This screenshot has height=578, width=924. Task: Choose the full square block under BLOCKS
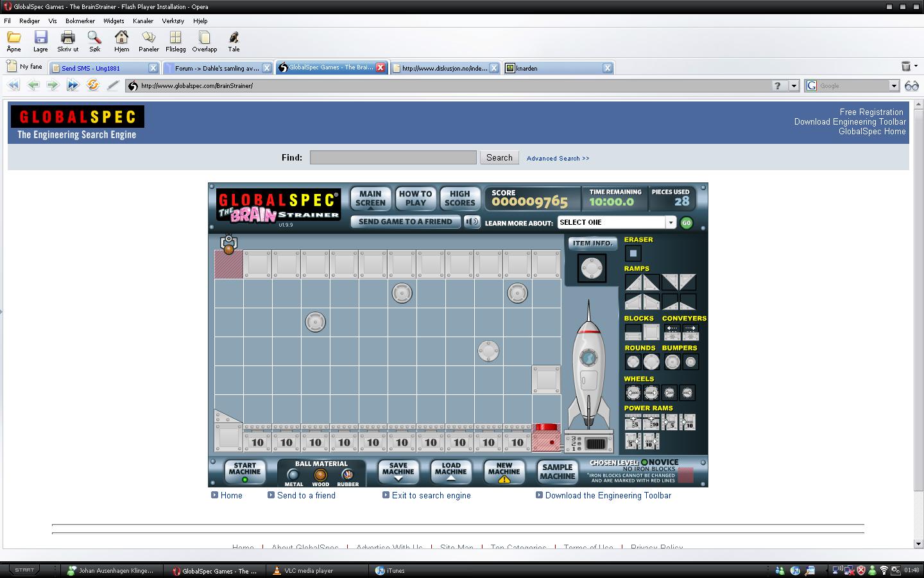tap(651, 332)
